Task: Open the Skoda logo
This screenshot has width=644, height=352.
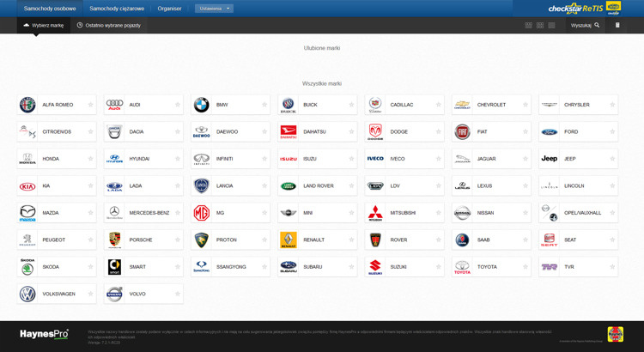Action: click(27, 267)
